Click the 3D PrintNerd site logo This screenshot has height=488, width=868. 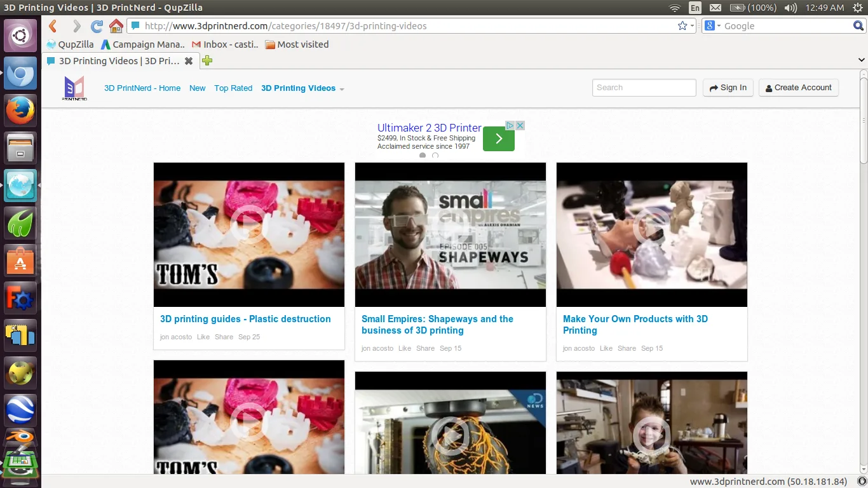pyautogui.click(x=75, y=88)
